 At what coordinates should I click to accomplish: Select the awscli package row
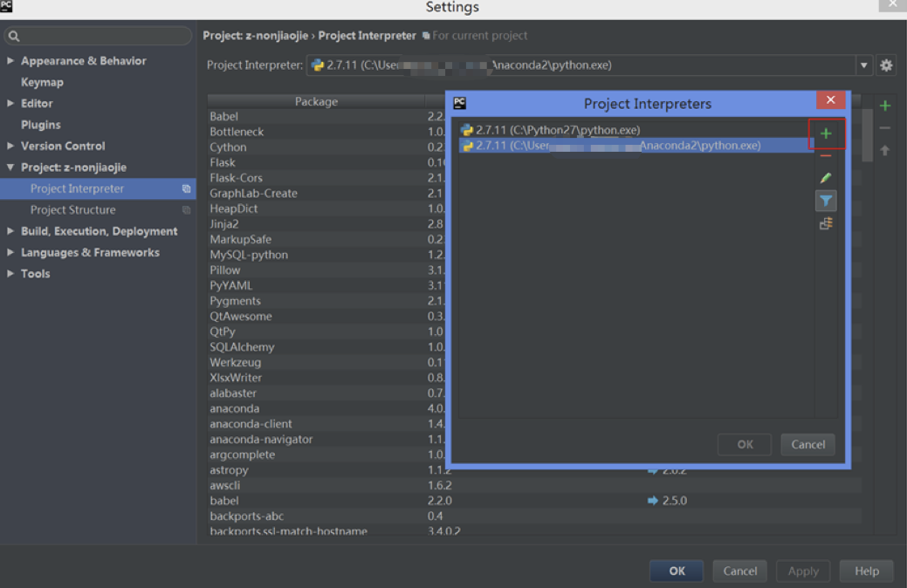[x=534, y=486]
